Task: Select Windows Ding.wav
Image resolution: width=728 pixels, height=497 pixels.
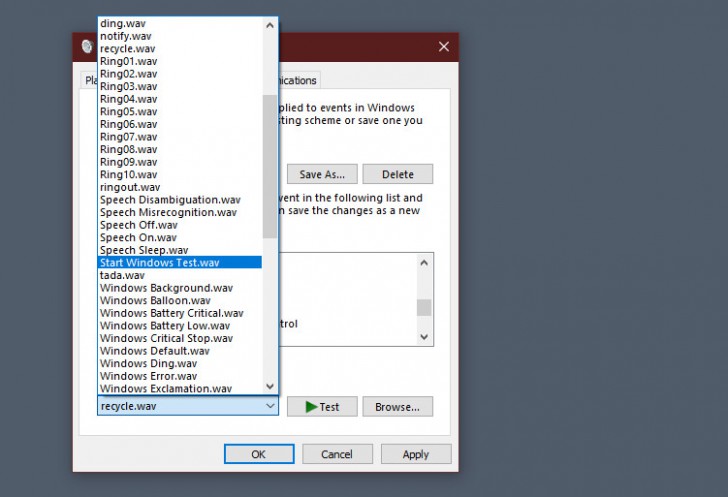Action: [x=180, y=363]
